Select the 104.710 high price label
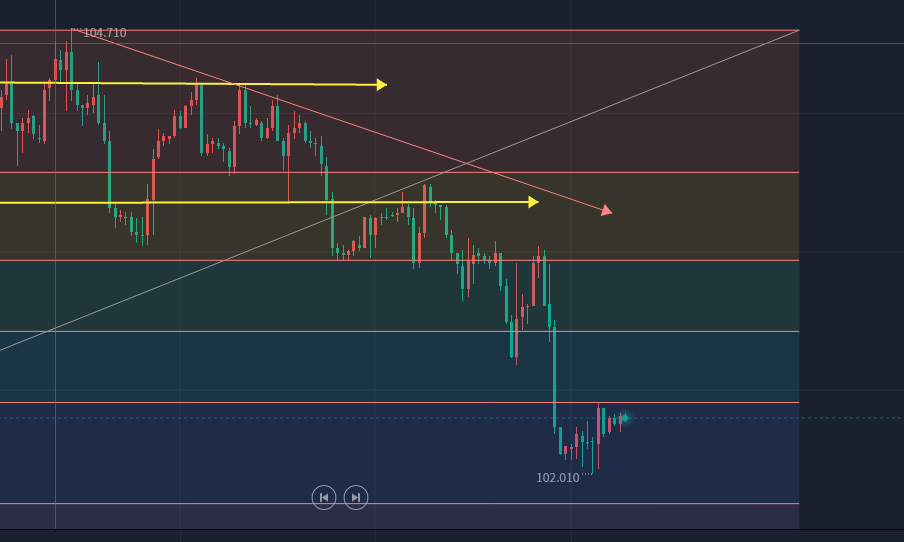Image resolution: width=904 pixels, height=542 pixels. click(x=104, y=33)
